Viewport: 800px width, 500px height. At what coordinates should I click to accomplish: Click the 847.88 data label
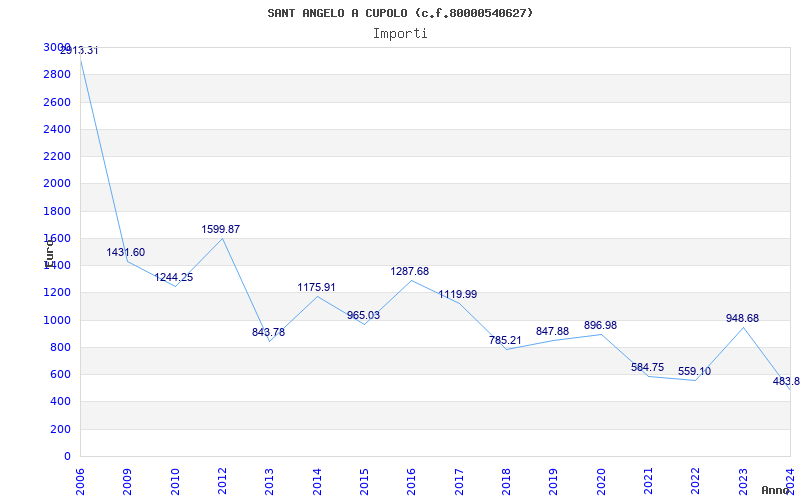[x=552, y=332]
